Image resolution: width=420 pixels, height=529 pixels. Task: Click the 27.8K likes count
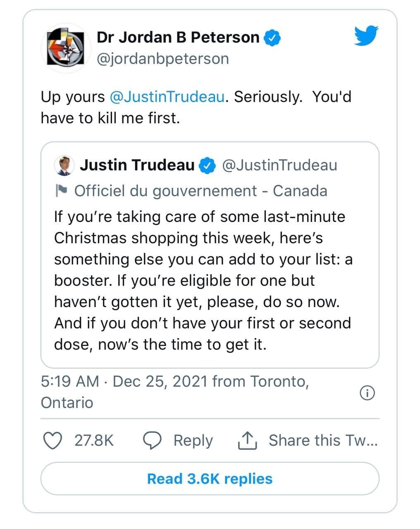click(94, 441)
